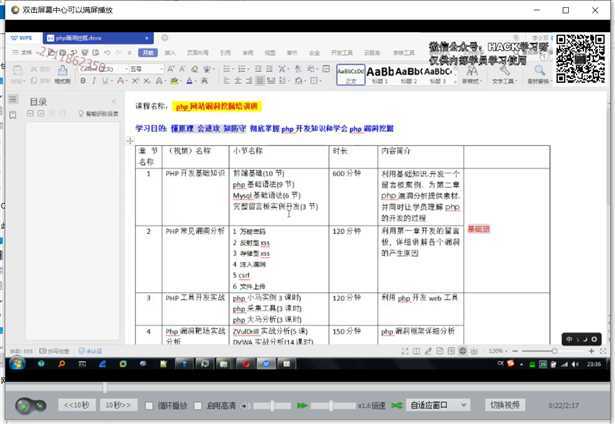Apply the 正文 style from style gallery
Viewport: 615px width, 424px height.
350,73
